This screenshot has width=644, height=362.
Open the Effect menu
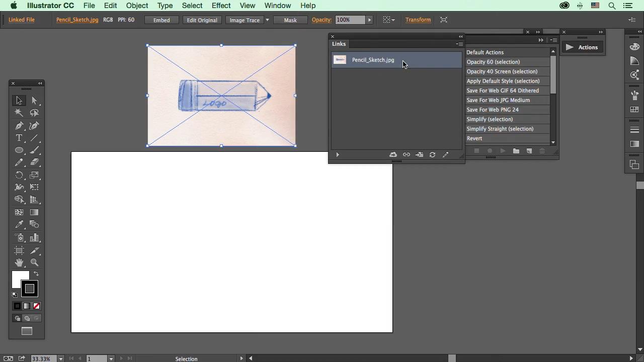coord(221,6)
